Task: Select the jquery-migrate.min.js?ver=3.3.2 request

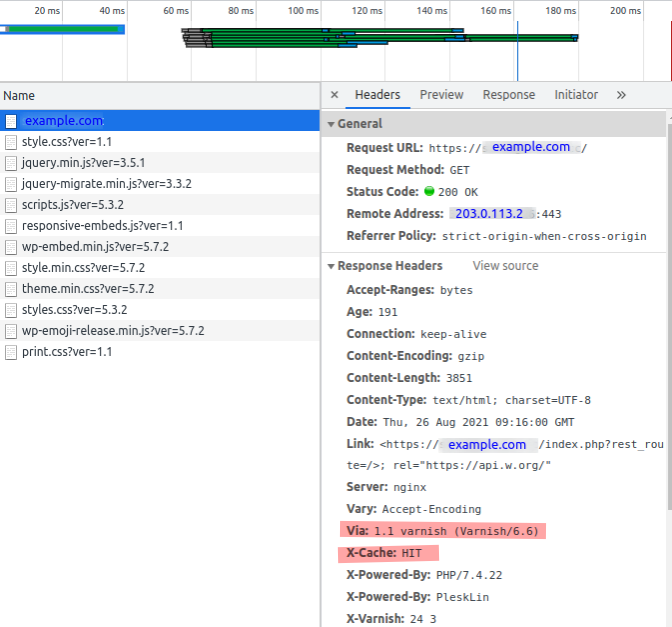Action: click(159, 184)
